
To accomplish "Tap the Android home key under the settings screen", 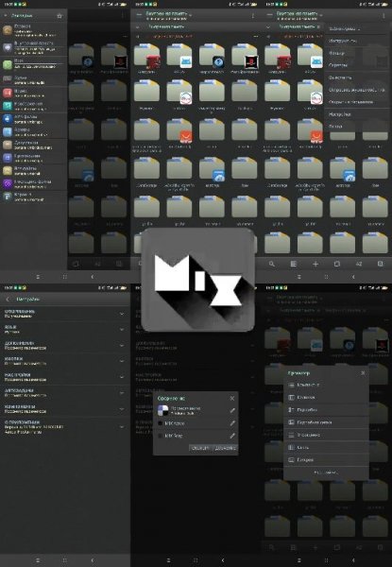I will [64, 560].
